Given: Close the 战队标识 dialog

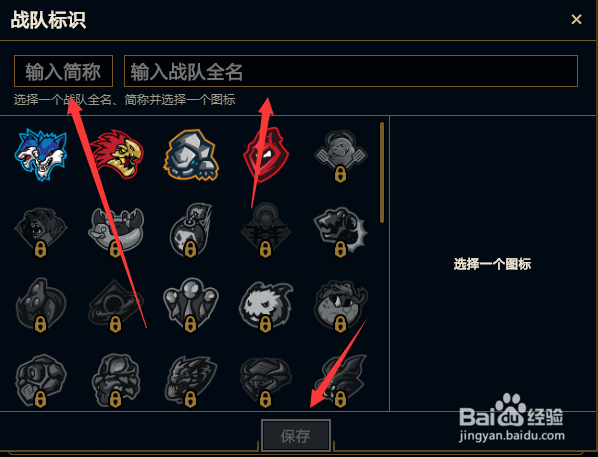Looking at the screenshot, I should point(576,19).
